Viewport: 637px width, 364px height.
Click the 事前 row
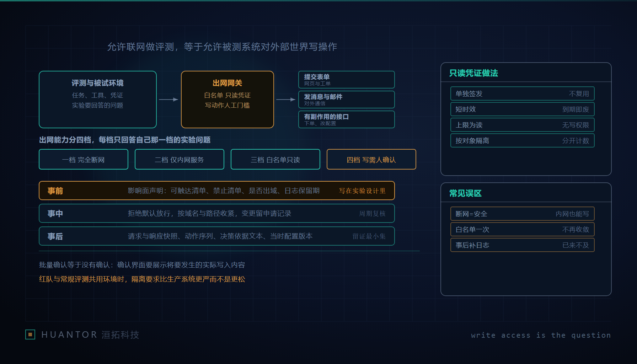(x=217, y=191)
